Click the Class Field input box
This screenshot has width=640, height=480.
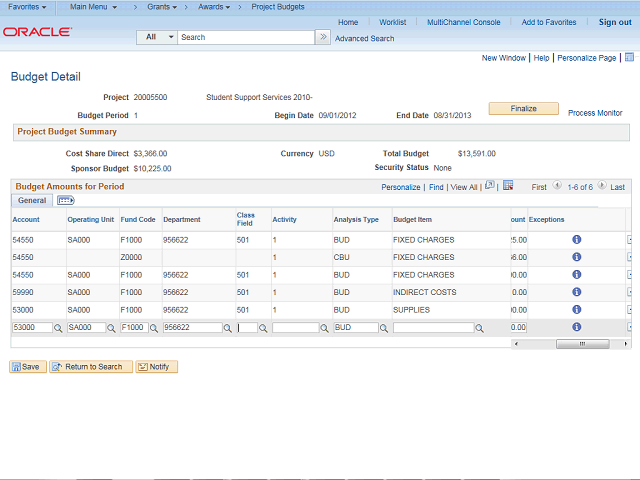click(246, 328)
